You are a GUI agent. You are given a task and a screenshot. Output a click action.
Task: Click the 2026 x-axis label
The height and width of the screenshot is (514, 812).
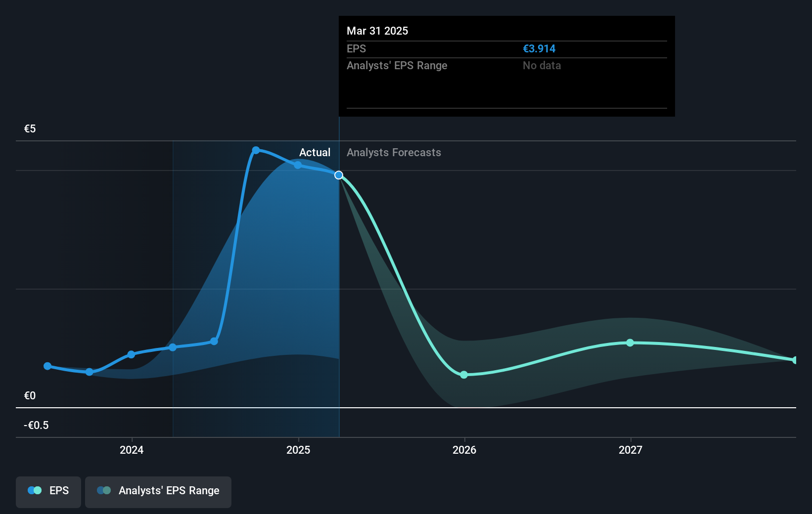pos(464,450)
